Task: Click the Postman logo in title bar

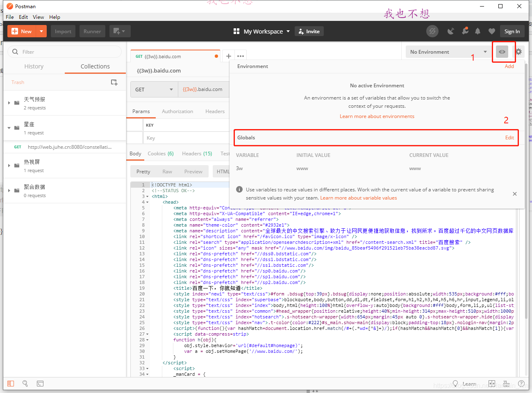Action: click(x=10, y=6)
